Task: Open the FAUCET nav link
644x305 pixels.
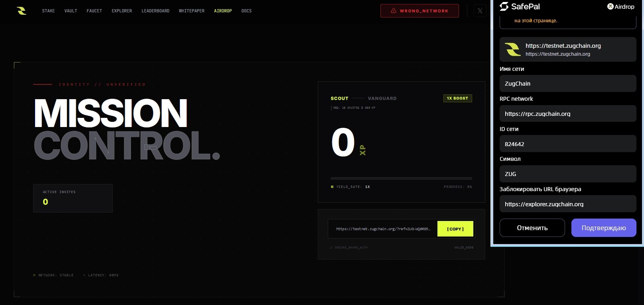Action: click(x=94, y=11)
